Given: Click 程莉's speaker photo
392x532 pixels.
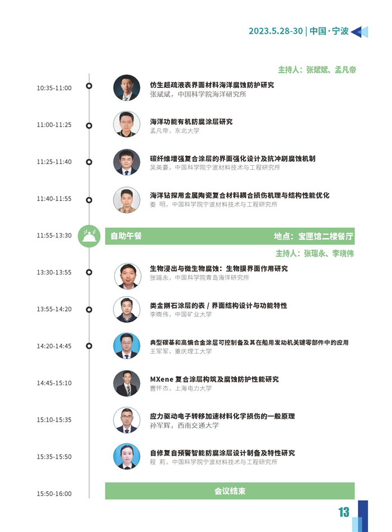Looking at the screenshot, I should (127, 456).
